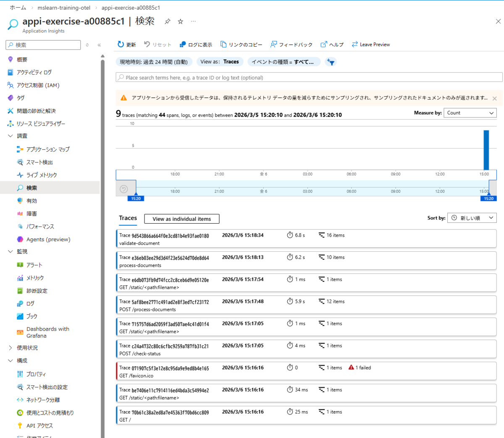
Task: Expand the 使用状況 section chevron
Action: pyautogui.click(x=10, y=348)
